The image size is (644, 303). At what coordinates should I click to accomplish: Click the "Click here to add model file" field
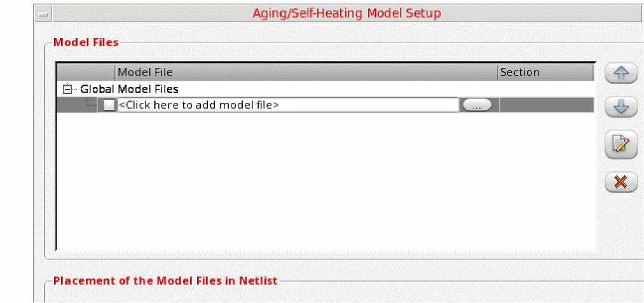point(286,105)
